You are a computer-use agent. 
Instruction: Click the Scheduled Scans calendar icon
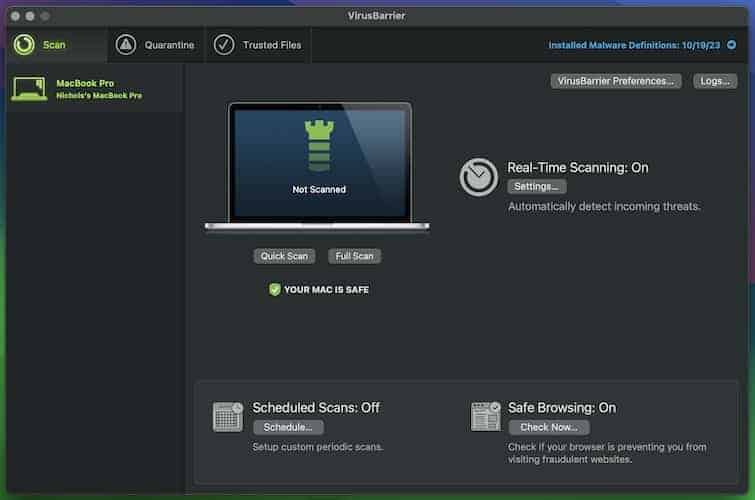click(228, 416)
